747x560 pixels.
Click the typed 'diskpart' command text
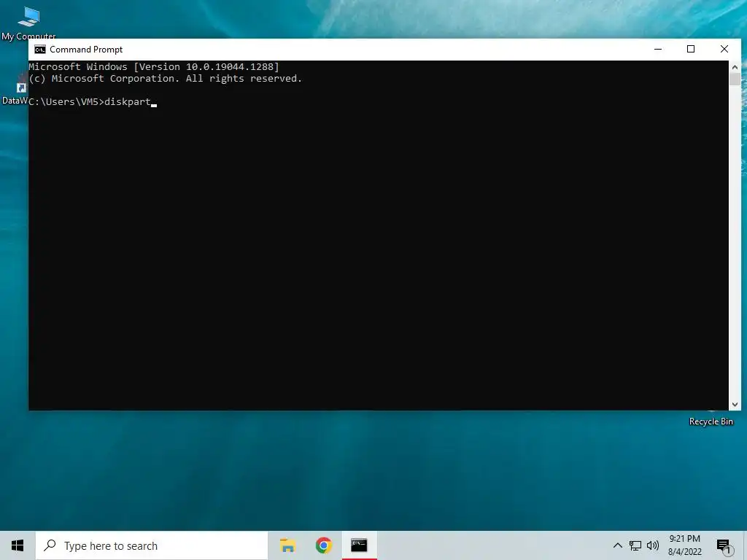(128, 102)
